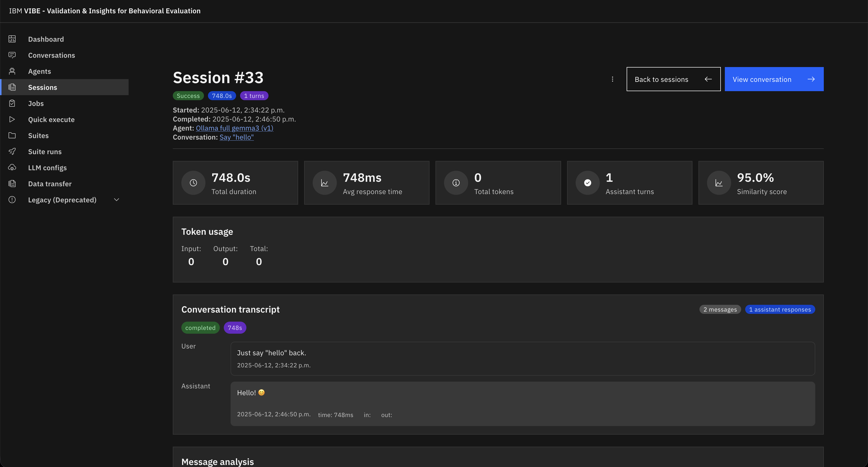
Task: Click the Sessions icon in sidebar
Action: click(x=12, y=87)
